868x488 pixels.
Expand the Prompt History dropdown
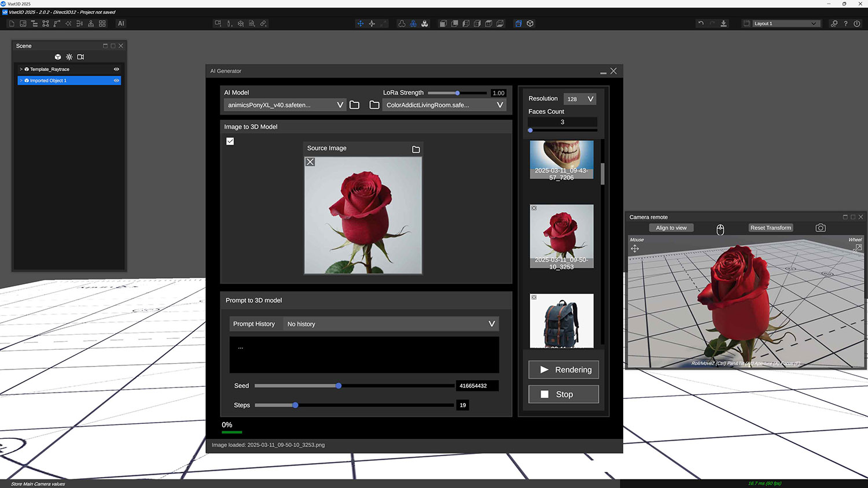[391, 324]
